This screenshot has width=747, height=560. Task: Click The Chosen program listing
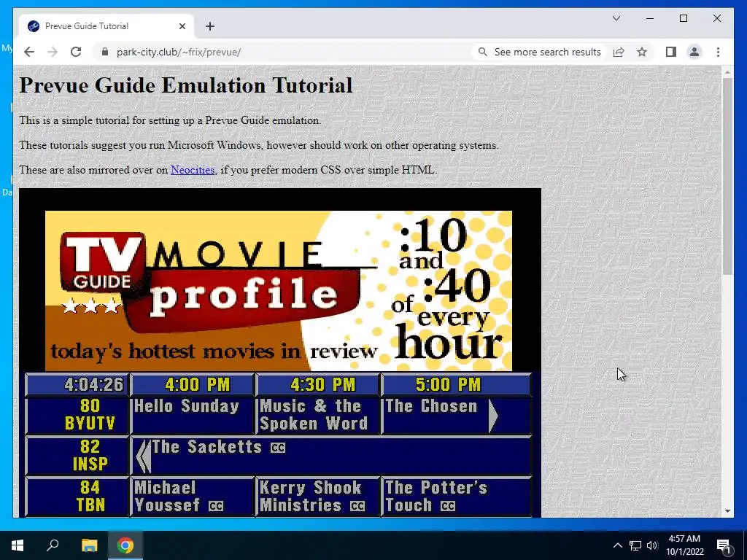pyautogui.click(x=456, y=415)
